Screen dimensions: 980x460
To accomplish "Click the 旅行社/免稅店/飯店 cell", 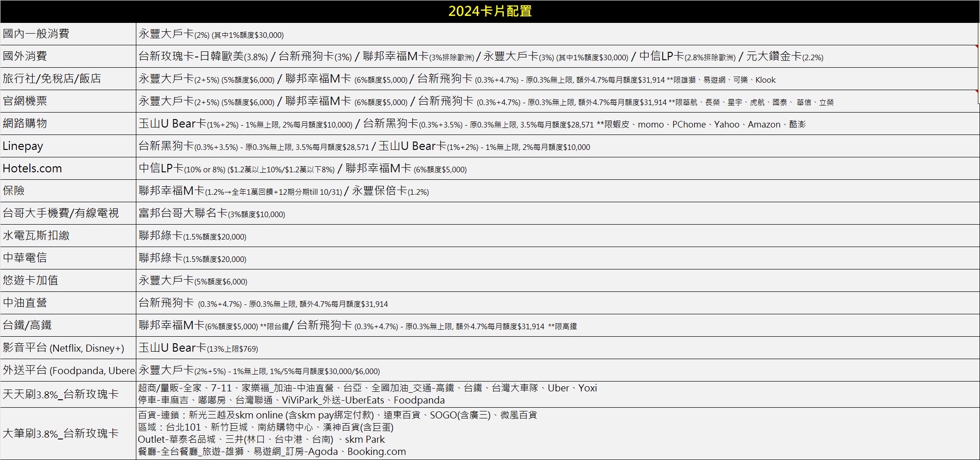I will 68,78.
